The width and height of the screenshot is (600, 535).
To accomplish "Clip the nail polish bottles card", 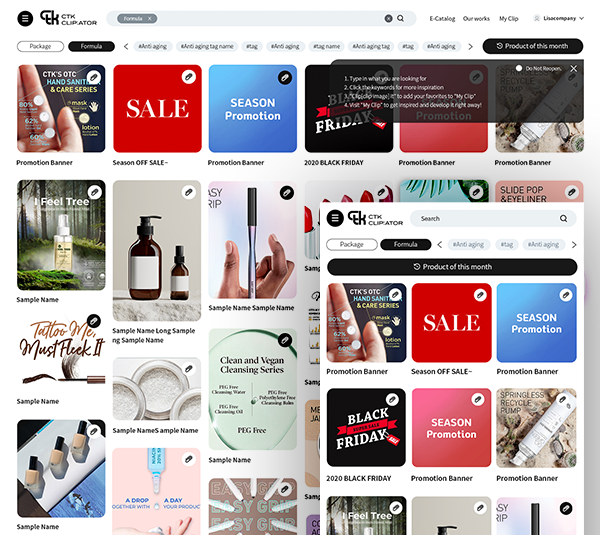I will click(x=94, y=431).
